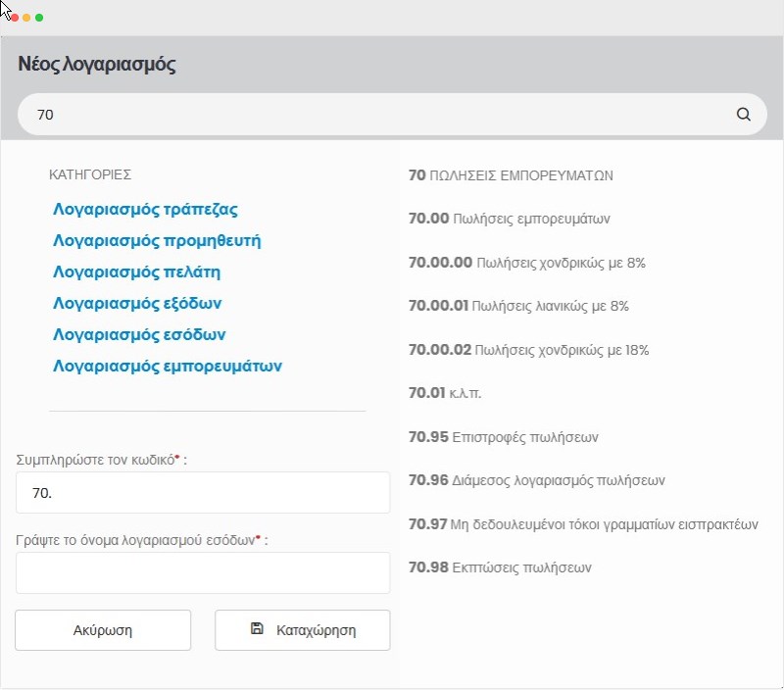Focus the account code field containing 70.
This screenshot has width=784, height=690.
[203, 492]
